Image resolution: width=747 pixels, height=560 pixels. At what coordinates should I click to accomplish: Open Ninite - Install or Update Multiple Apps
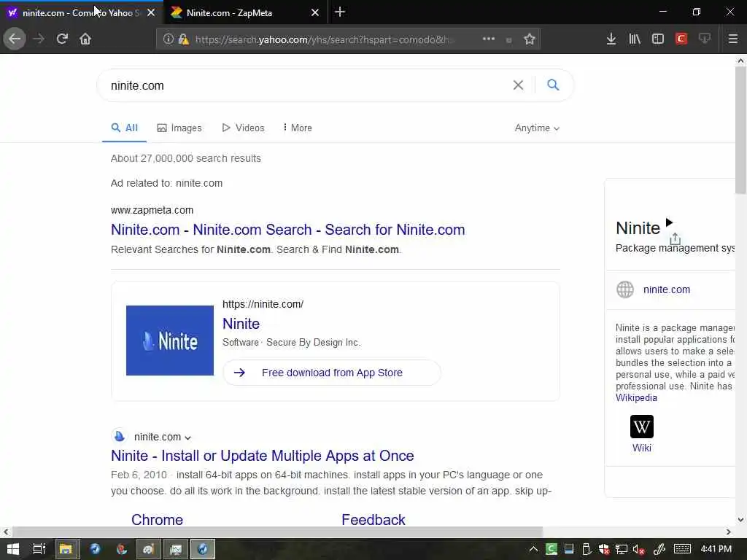[263, 456]
